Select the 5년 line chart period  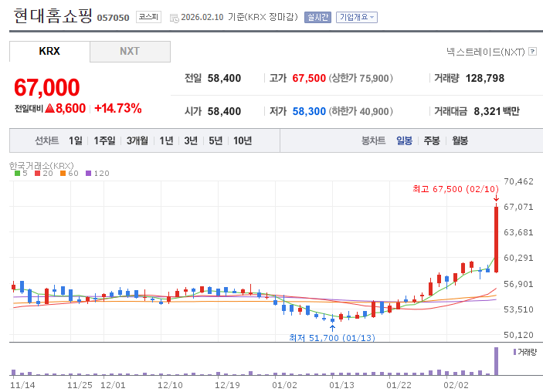(x=216, y=140)
